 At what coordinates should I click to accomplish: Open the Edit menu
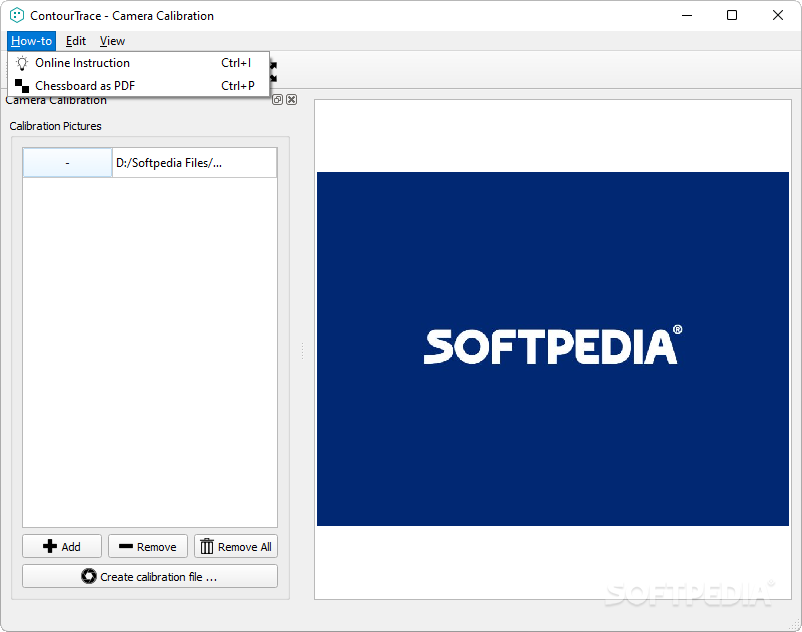pyautogui.click(x=76, y=41)
